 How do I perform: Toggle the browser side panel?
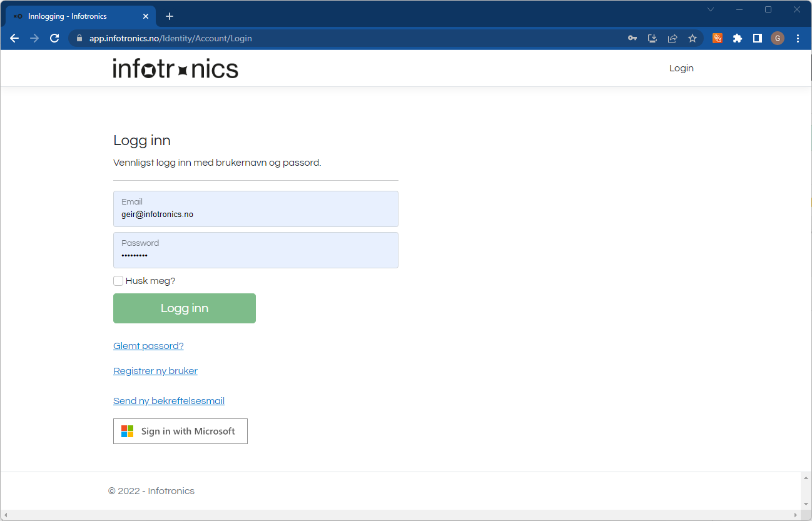[x=758, y=38]
